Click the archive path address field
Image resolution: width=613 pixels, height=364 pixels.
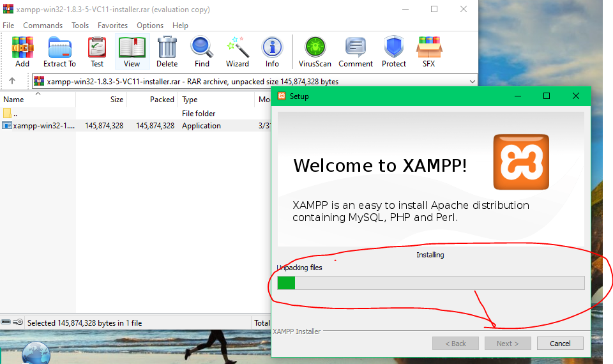coord(255,81)
